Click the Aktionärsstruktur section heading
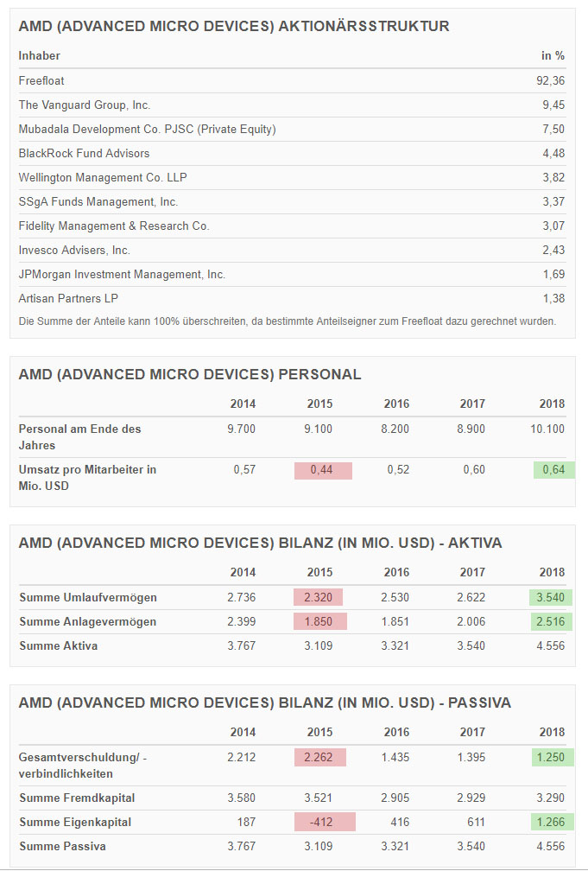Screen dimensions: 588x871 click(x=234, y=26)
